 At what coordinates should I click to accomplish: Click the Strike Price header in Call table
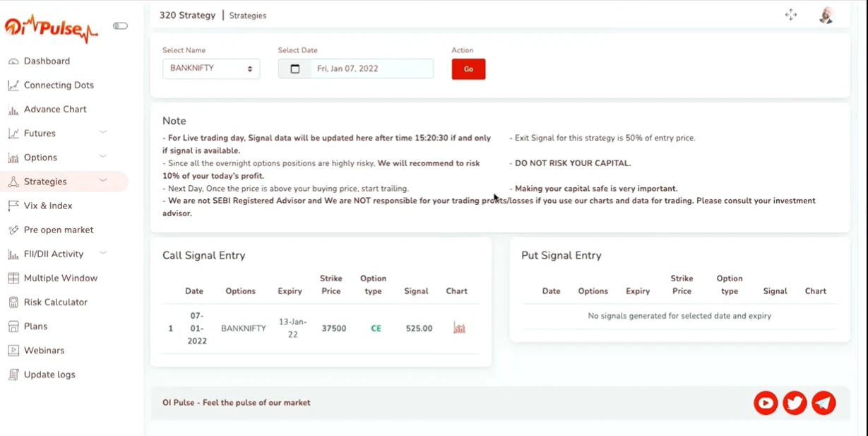pyautogui.click(x=331, y=285)
